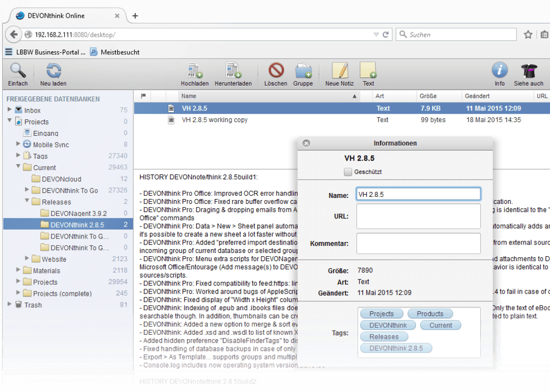Collapse the Releases folder
The image size is (550, 392).
[27, 201]
